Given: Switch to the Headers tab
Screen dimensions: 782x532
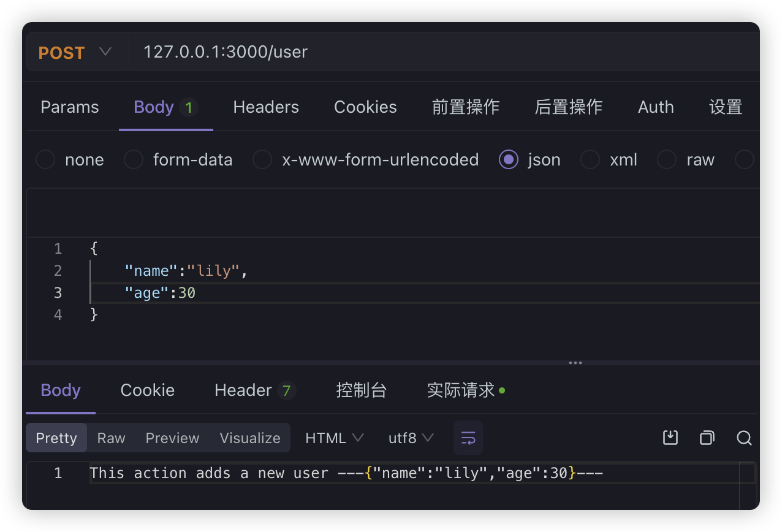Looking at the screenshot, I should click(x=266, y=107).
